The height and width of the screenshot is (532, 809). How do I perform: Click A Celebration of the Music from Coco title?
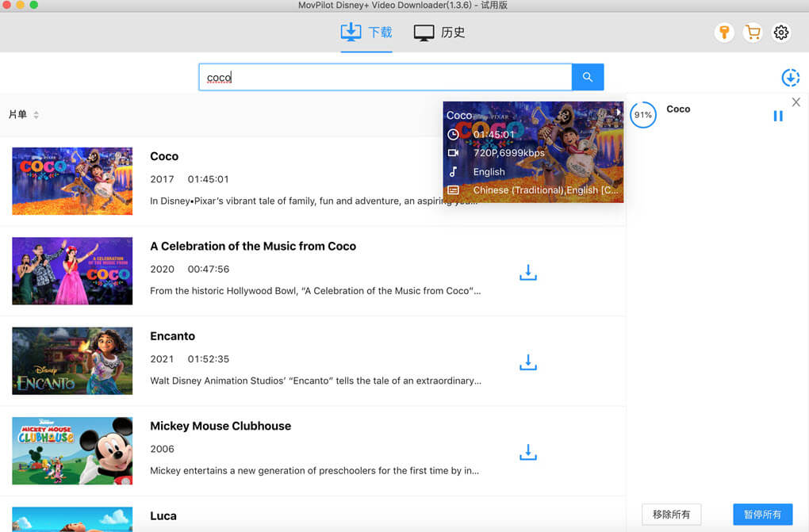(253, 246)
